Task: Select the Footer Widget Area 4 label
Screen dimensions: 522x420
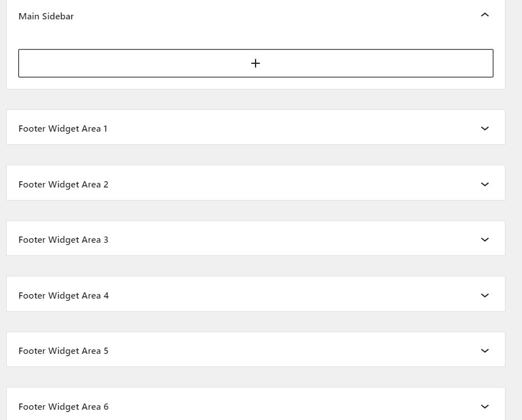Action: [63, 296]
